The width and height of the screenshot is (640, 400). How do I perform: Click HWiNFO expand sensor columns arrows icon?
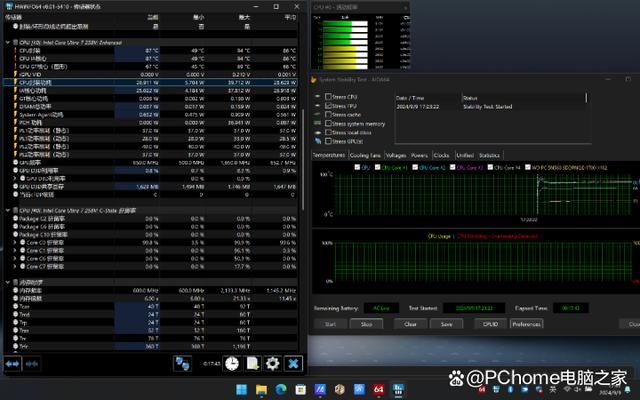tap(12, 364)
